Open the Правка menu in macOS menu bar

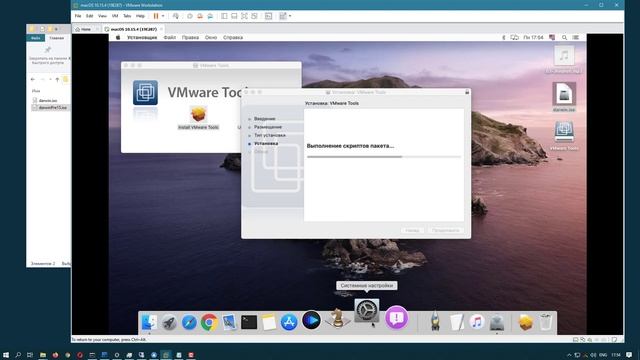tap(190, 38)
